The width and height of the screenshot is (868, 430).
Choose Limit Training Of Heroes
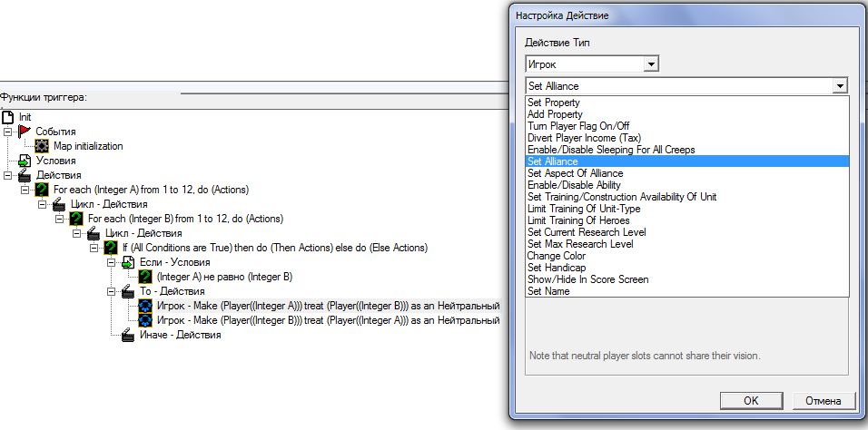coord(687,220)
